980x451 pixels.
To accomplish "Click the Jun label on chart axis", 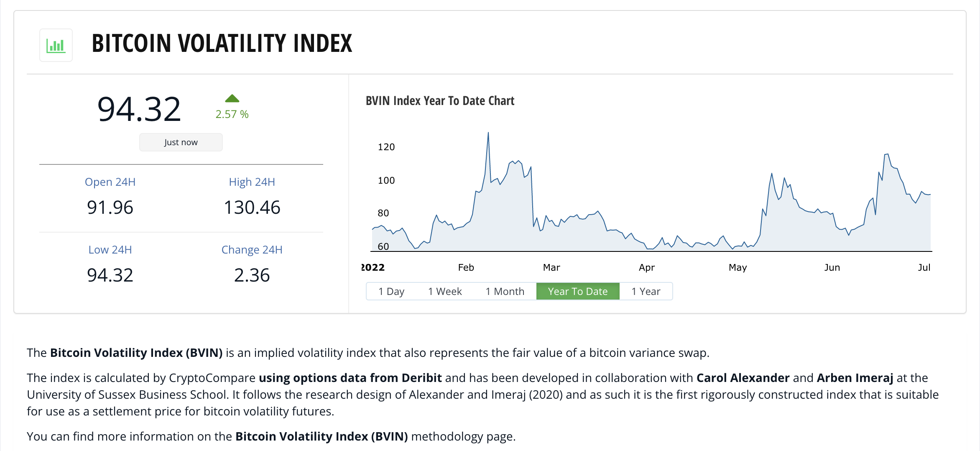I will [832, 267].
